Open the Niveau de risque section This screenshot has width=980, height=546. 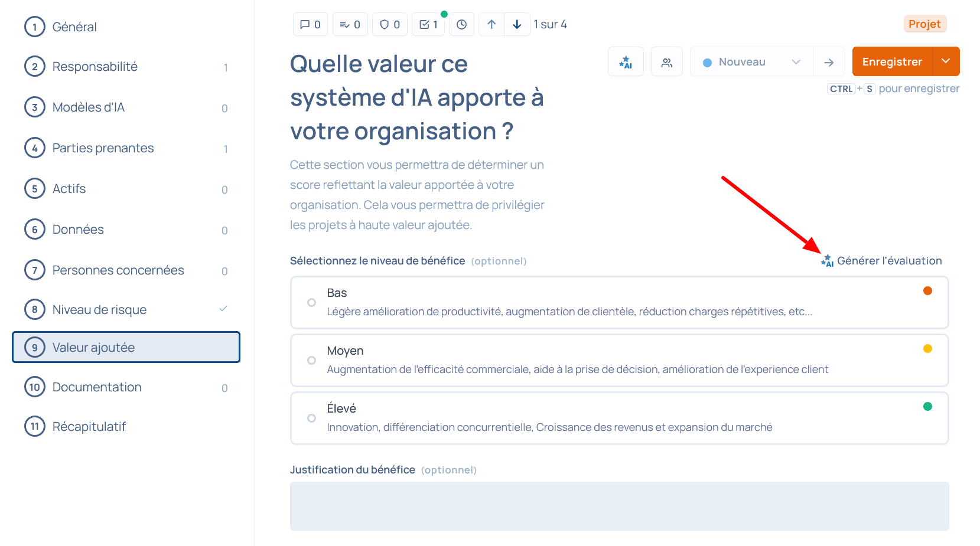click(x=99, y=310)
